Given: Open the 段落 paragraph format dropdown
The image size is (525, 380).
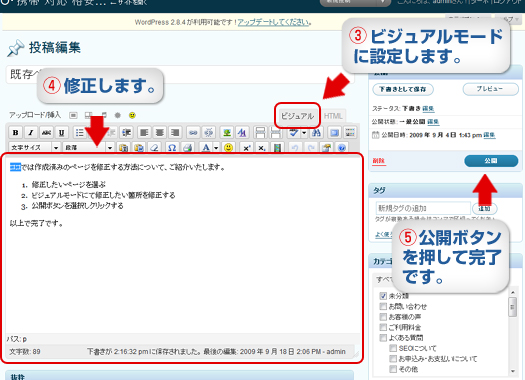Looking at the screenshot, I should coord(88,148).
